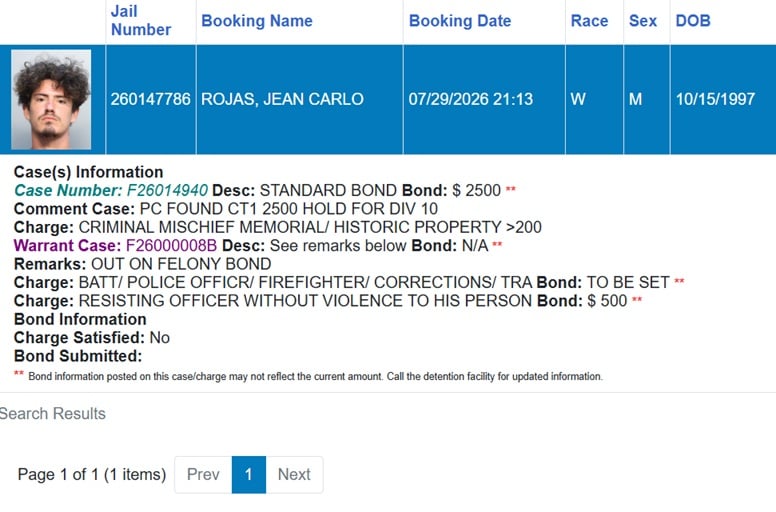Open the inmate mugshot thumbnail
776x512 pixels.
pos(51,99)
